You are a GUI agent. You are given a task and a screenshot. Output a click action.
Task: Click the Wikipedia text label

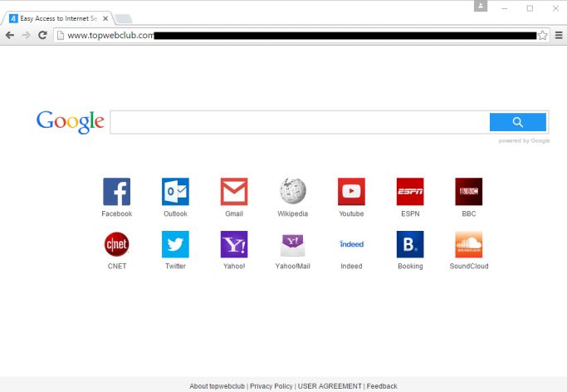[x=292, y=213]
